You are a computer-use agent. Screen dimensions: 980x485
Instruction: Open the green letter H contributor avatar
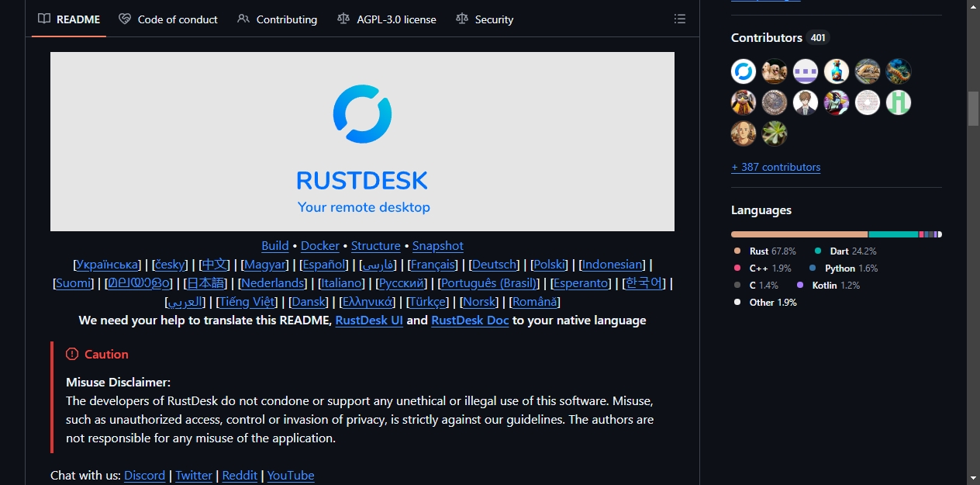(x=899, y=102)
